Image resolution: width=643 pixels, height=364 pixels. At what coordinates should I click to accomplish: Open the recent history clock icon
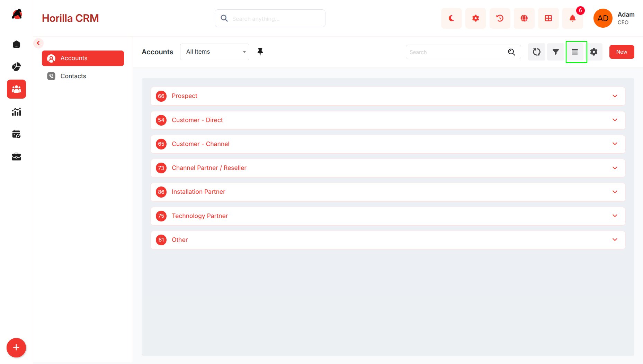[500, 18]
